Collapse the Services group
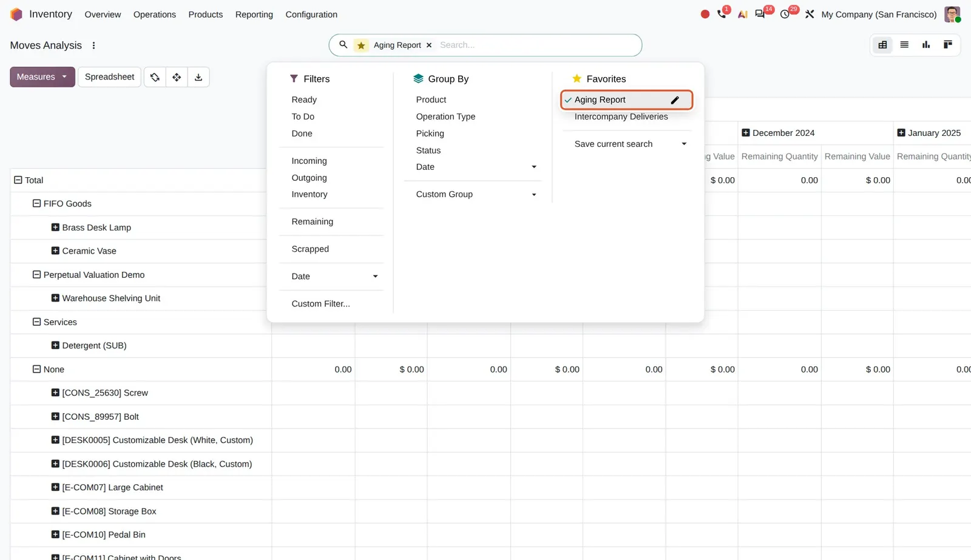Viewport: 971px width, 560px height. coord(36,322)
